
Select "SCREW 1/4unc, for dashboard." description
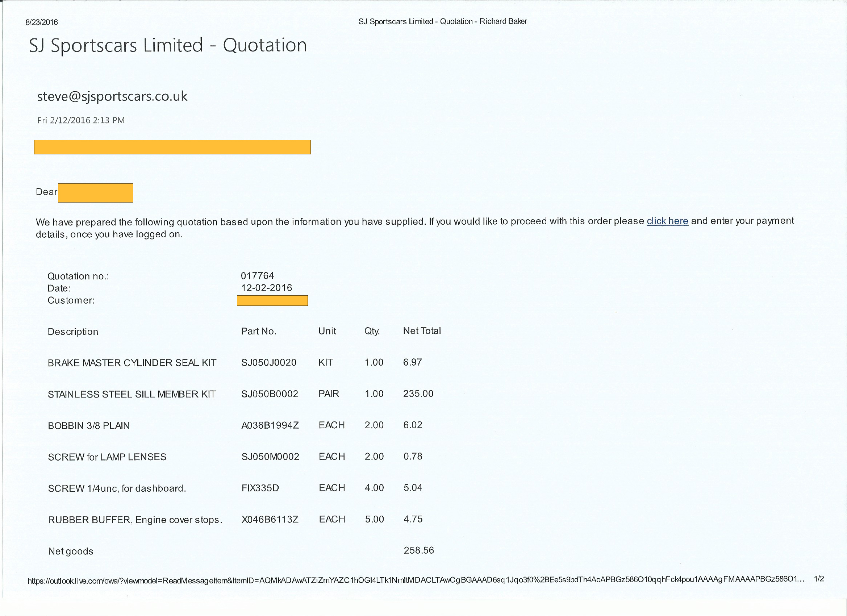117,488
